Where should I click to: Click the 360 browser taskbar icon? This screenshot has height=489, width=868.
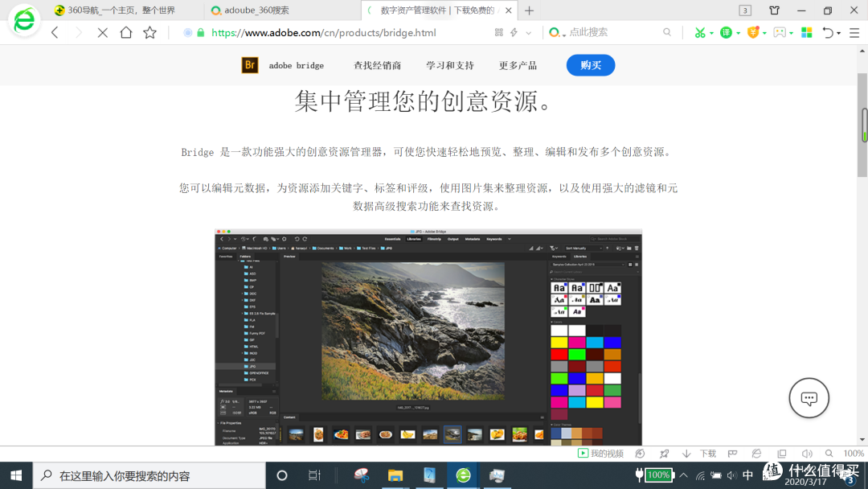click(x=463, y=475)
